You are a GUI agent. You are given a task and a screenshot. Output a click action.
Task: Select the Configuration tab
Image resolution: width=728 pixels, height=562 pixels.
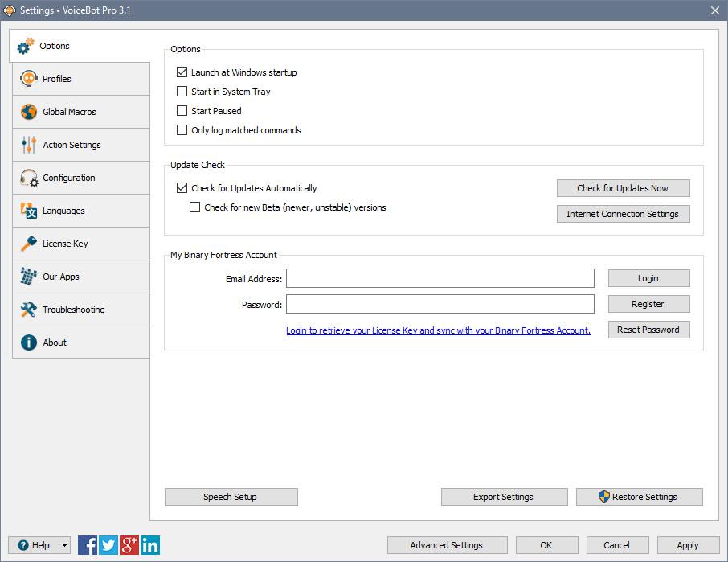[81, 178]
